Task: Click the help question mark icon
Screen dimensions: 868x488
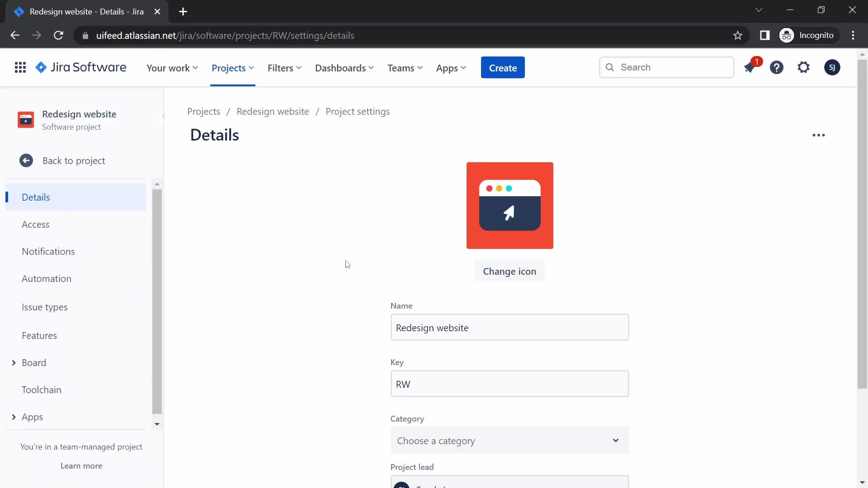Action: 777,67
